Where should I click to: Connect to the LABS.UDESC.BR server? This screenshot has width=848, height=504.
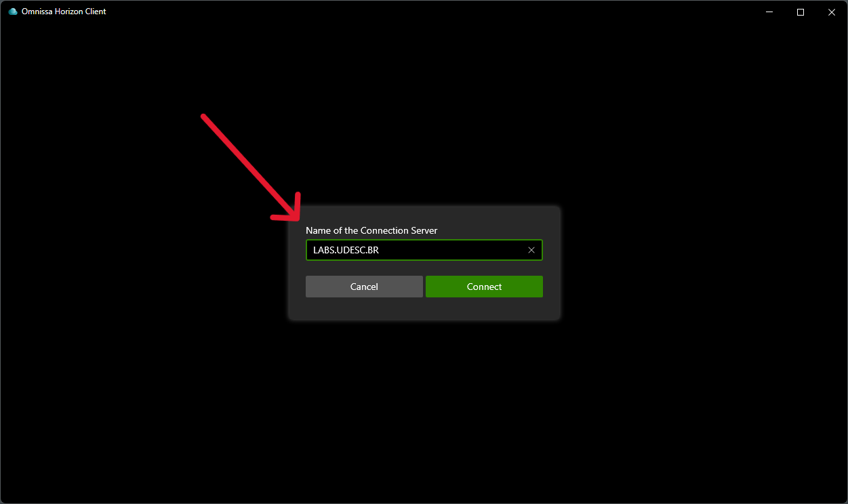(x=484, y=287)
